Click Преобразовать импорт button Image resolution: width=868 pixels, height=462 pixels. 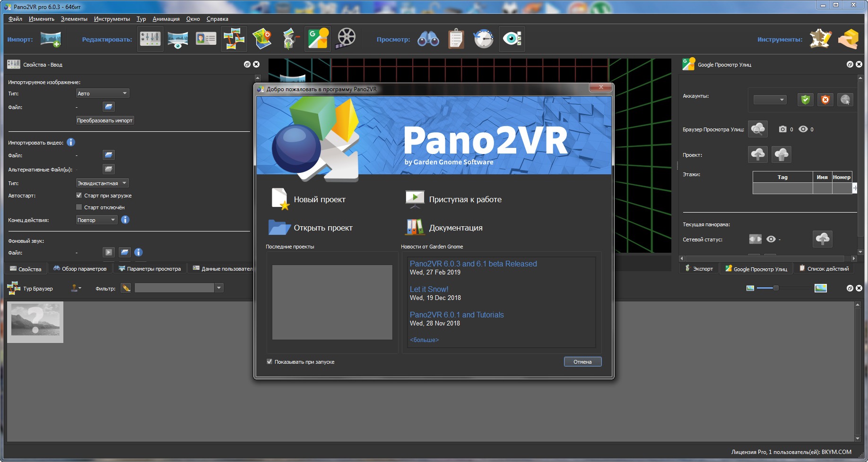105,120
